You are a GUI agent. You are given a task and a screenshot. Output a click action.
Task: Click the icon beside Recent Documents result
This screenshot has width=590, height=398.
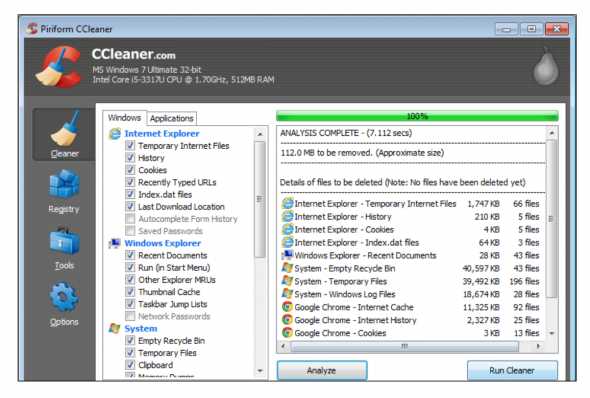tap(287, 255)
